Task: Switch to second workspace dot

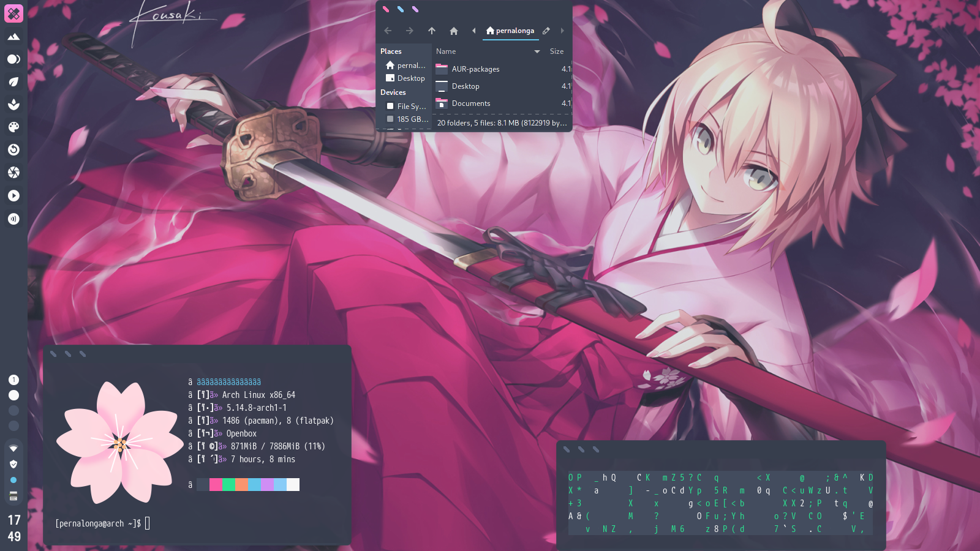Action: tap(13, 395)
